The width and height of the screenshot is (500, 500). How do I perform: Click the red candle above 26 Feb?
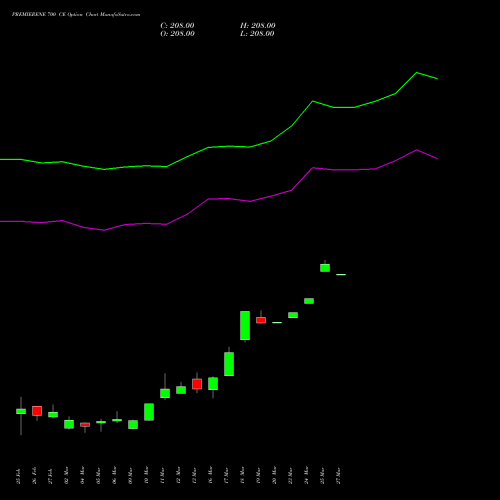(x=37, y=411)
